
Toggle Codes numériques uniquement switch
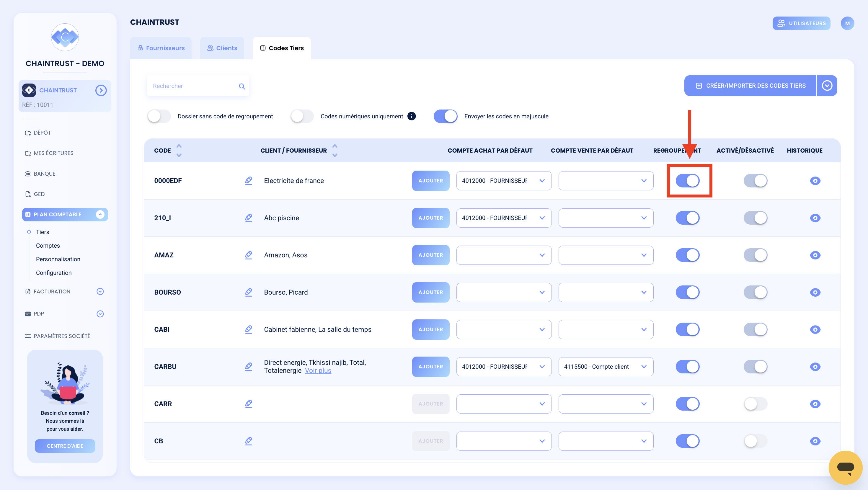(302, 116)
